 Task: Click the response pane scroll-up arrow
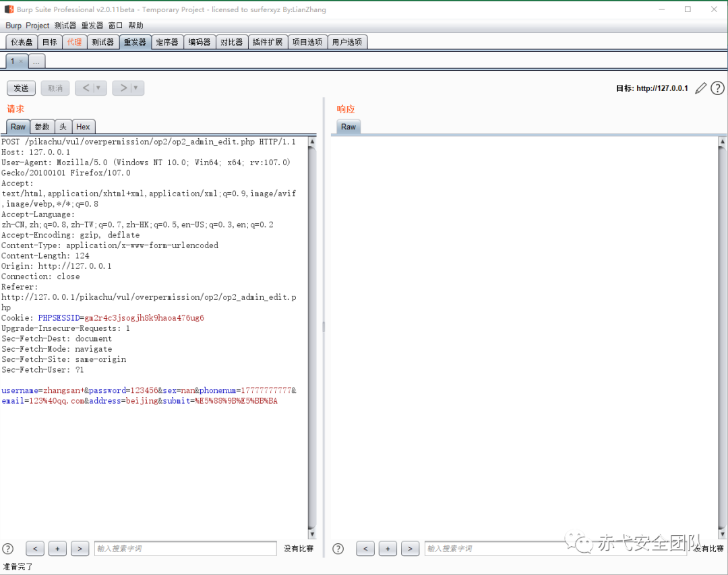tap(722, 141)
